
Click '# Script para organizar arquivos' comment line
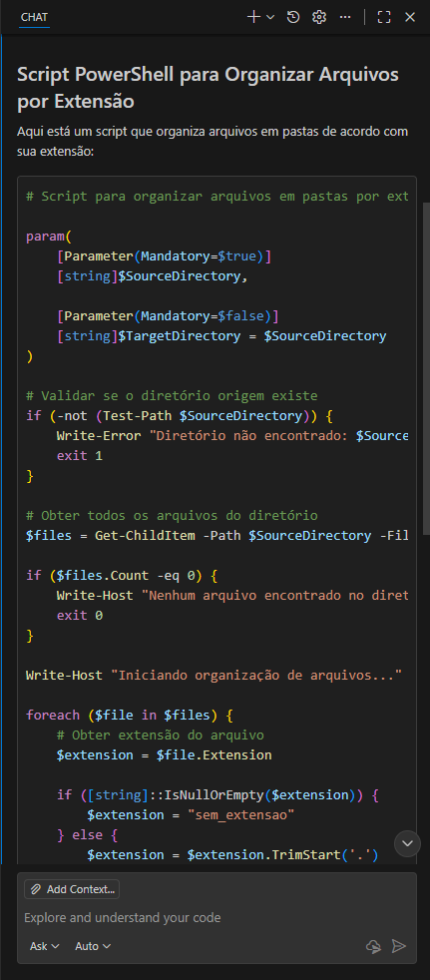[x=216, y=197]
